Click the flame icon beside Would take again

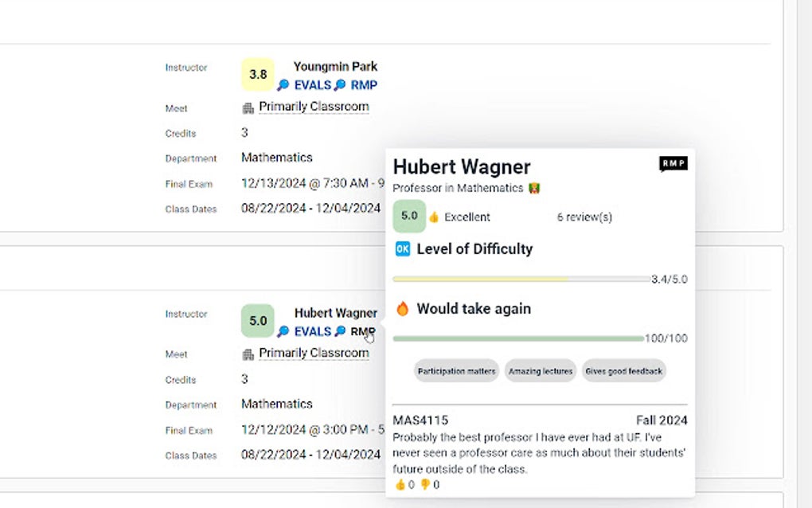tap(402, 309)
